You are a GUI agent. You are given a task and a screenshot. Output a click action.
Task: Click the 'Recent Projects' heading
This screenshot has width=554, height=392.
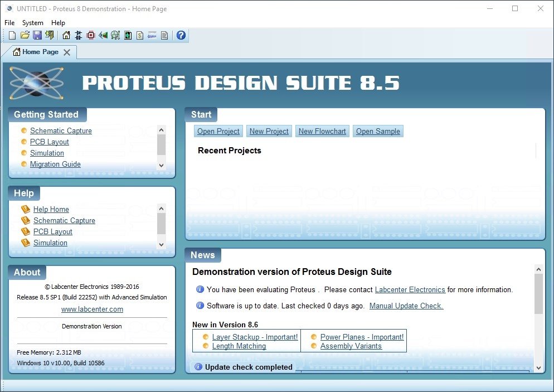(x=229, y=151)
